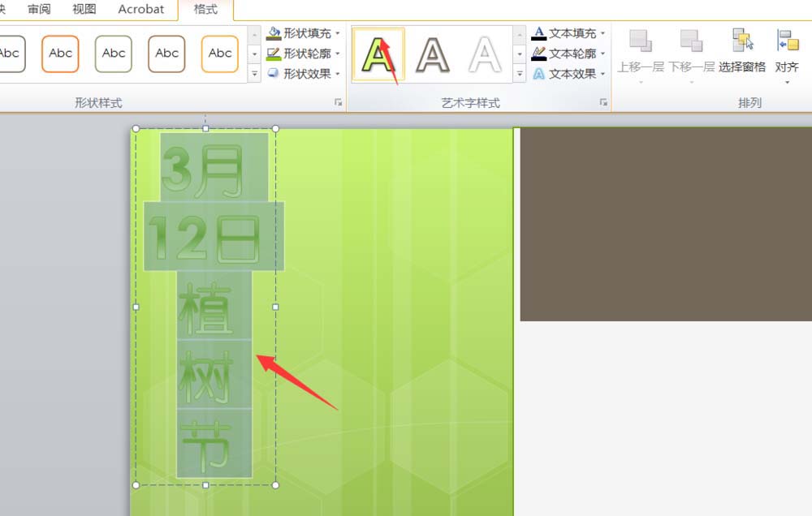Click the 对齐 align icon
The height and width of the screenshot is (516, 812).
[x=787, y=41]
